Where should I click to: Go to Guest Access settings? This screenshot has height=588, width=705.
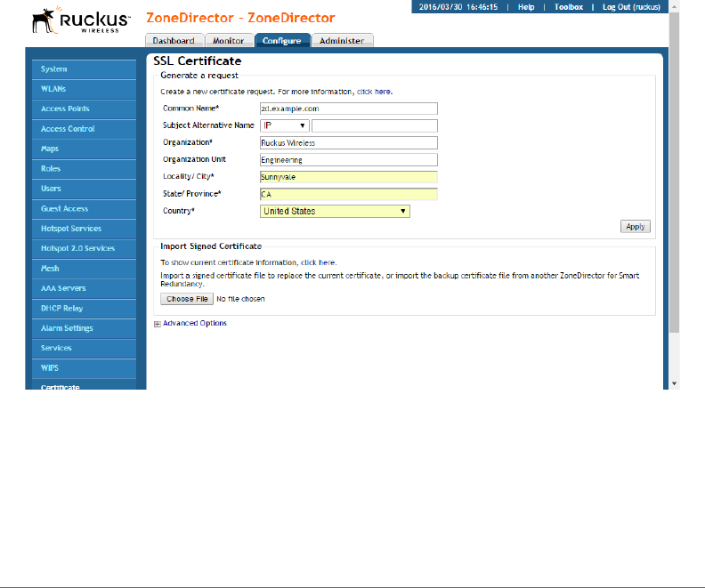(84, 209)
